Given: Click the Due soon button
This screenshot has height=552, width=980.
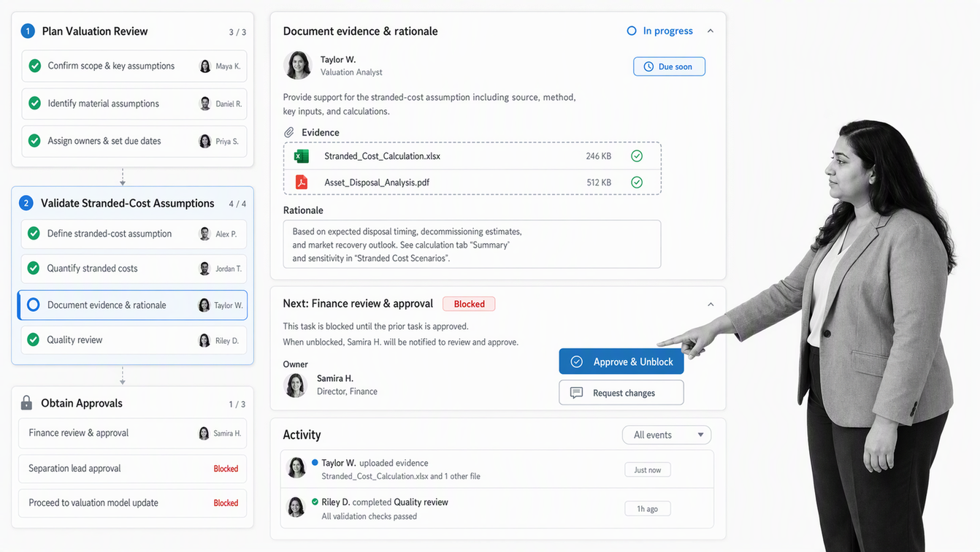Looking at the screenshot, I should click(x=669, y=66).
